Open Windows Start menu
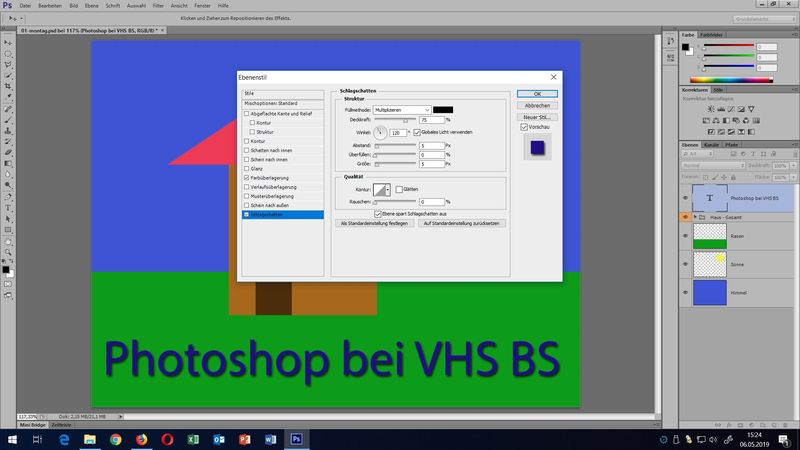Screen dimensions: 800x450 coord(12,439)
